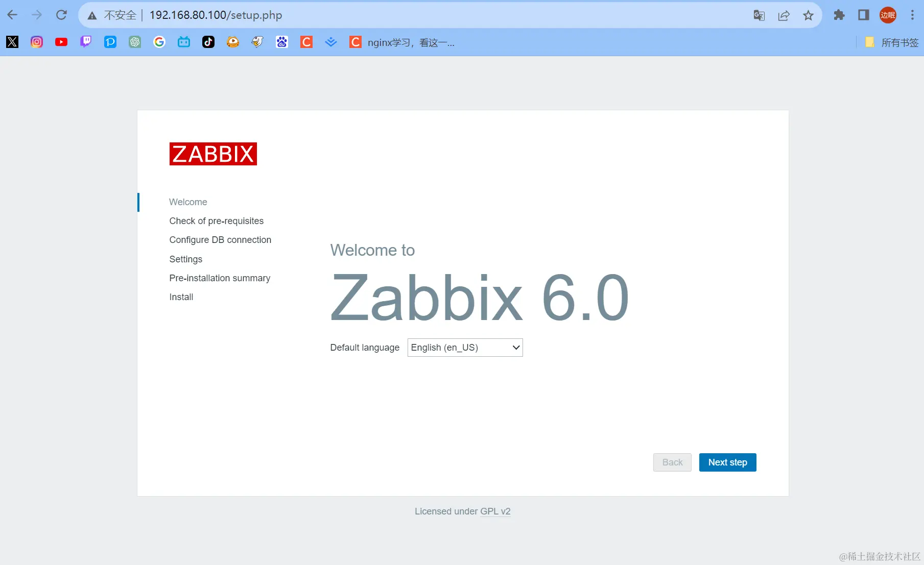The image size is (924, 565).
Task: Open the Google bookmark
Action: 159,42
